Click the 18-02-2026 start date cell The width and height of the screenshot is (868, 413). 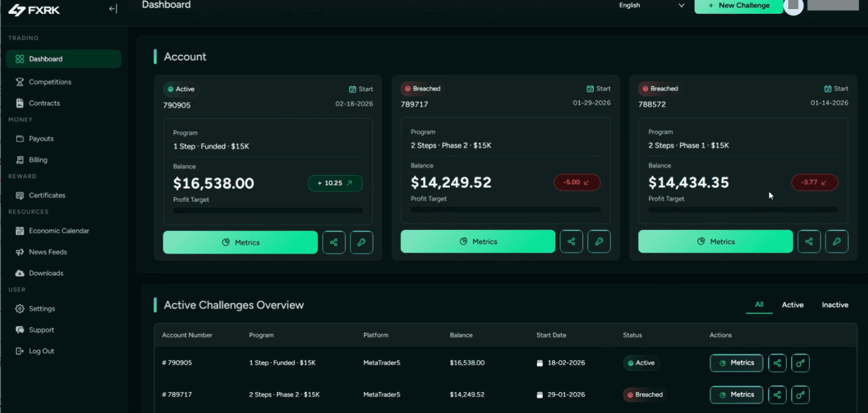pyautogui.click(x=561, y=363)
